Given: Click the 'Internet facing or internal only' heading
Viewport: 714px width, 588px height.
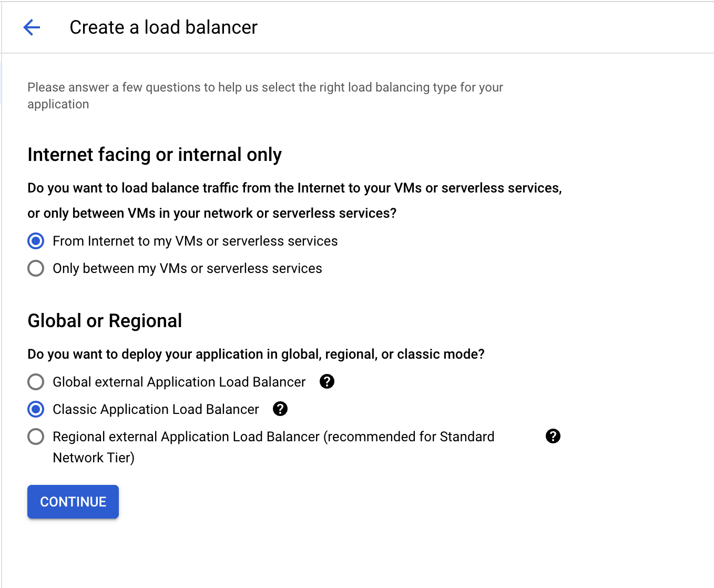Looking at the screenshot, I should coord(155,155).
